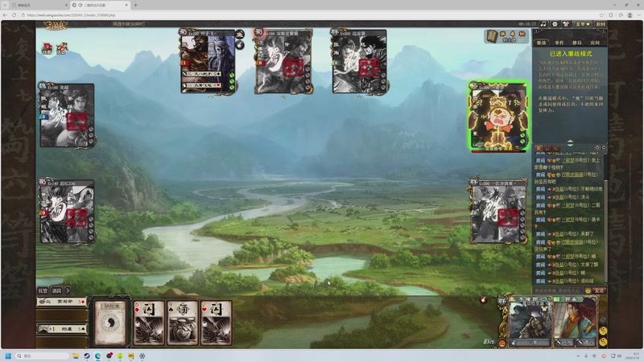Open the emoji picker beside chat input
Screen dimensions: 644x362
(588, 290)
